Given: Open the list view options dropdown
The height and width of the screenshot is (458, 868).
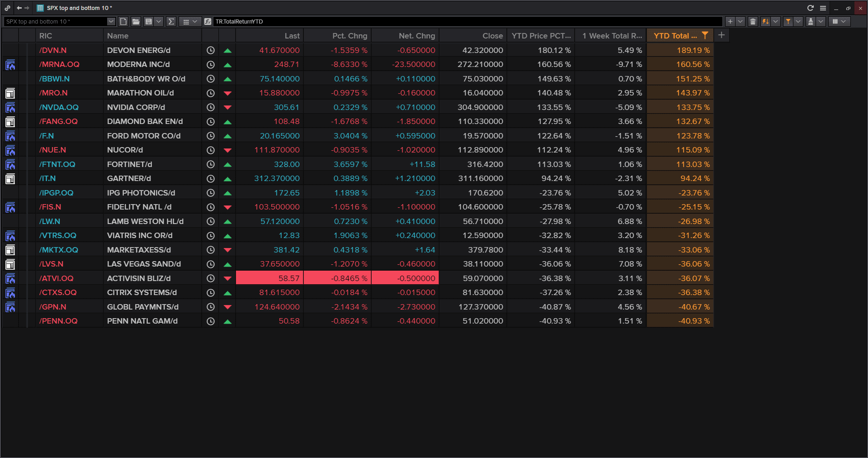Looking at the screenshot, I should pyautogui.click(x=189, y=21).
